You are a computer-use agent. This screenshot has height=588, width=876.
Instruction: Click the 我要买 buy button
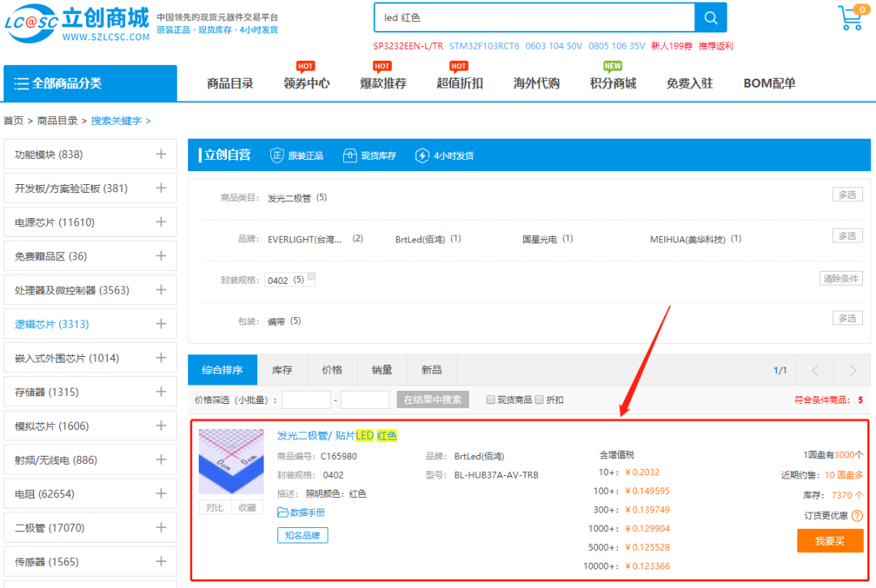[x=830, y=541]
